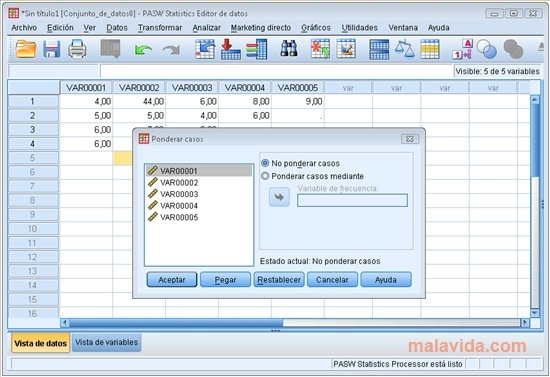Open Find using the binoculars icon
Viewport: 550px width, 377px height.
point(289,48)
